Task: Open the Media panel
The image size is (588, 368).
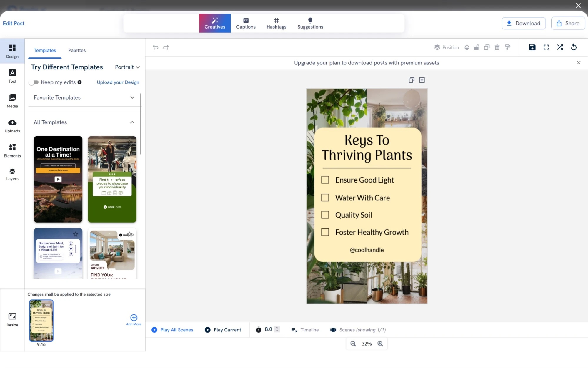Action: 12,101
